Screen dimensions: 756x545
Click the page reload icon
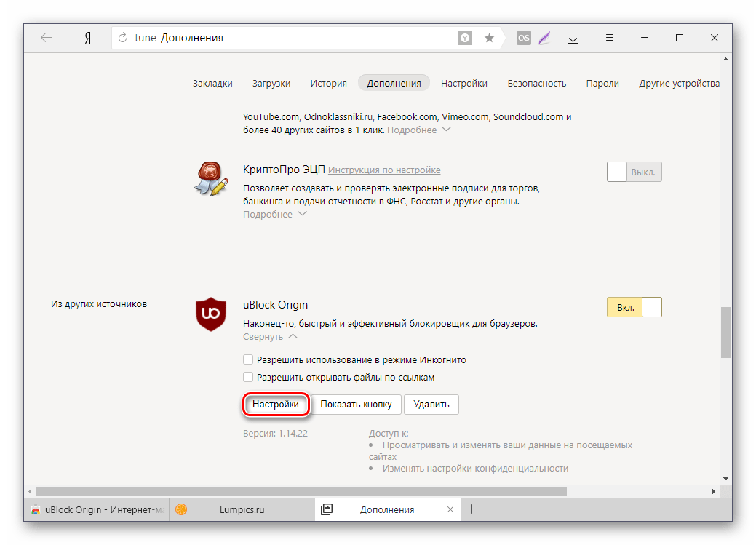[122, 38]
